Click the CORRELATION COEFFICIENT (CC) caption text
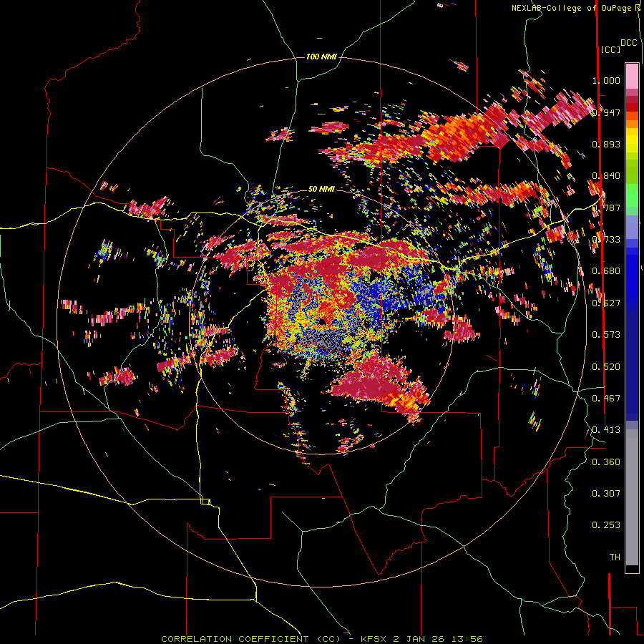 click(250, 639)
